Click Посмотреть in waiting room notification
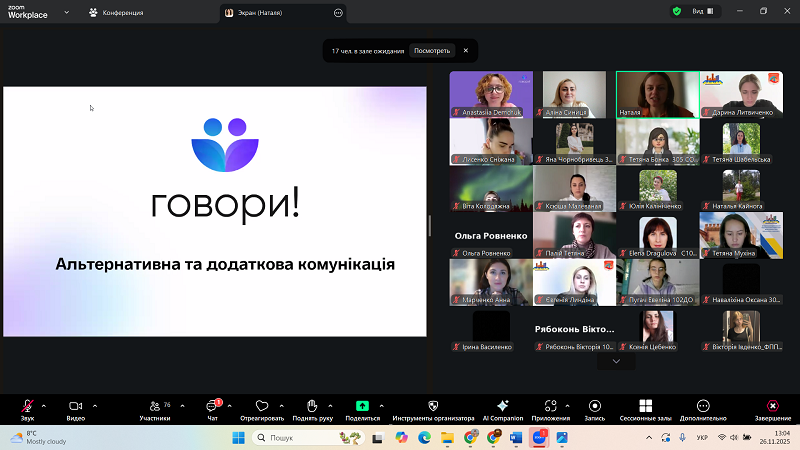Image resolution: width=800 pixels, height=450 pixels. (432, 50)
